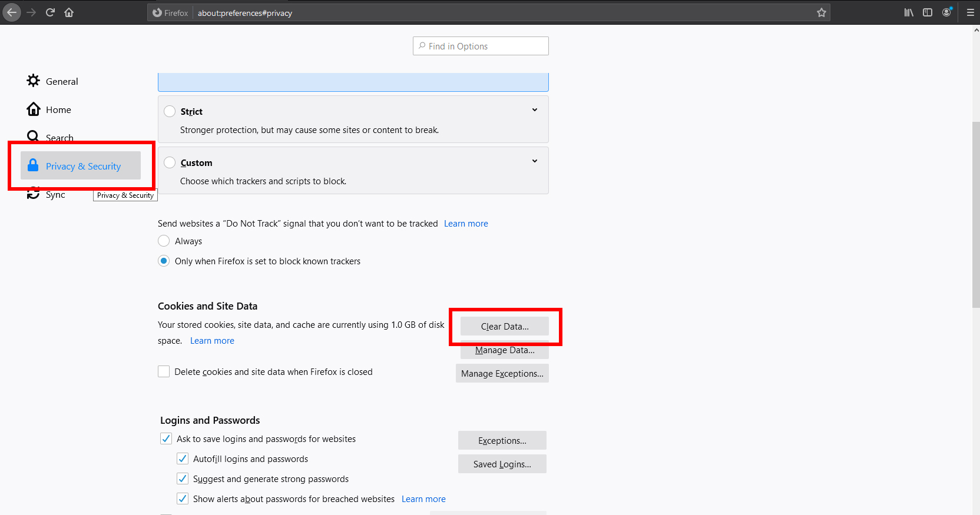This screenshot has height=515, width=980.
Task: Select the Strict protection radio button
Action: [170, 111]
